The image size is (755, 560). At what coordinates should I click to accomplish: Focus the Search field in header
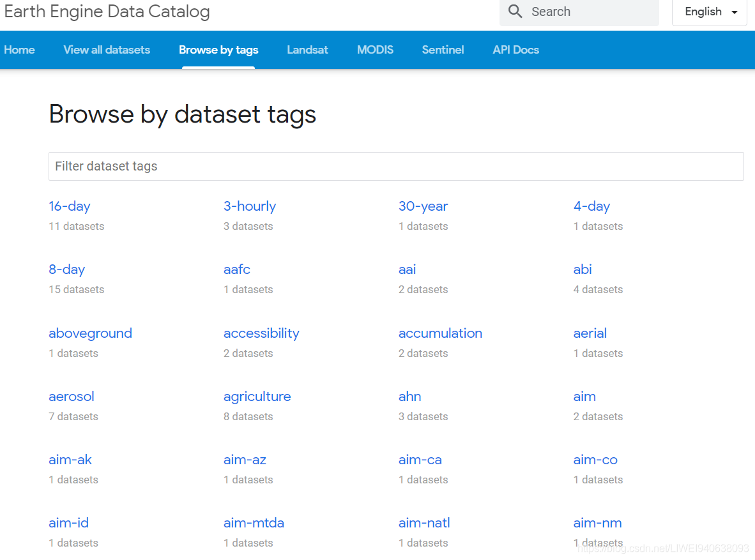pyautogui.click(x=579, y=11)
